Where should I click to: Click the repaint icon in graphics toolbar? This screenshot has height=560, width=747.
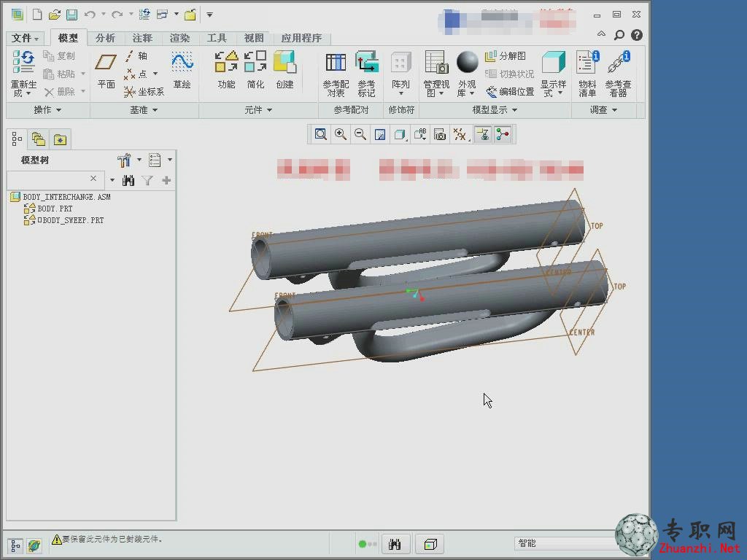379,135
